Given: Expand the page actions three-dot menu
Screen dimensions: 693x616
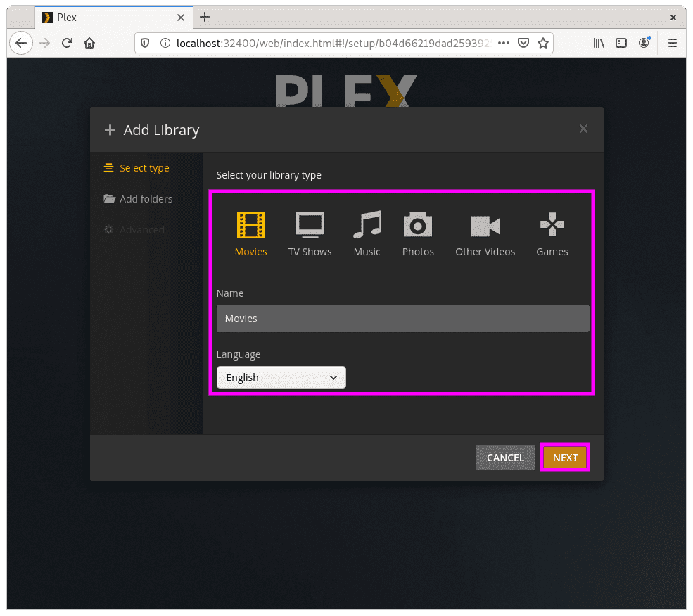Looking at the screenshot, I should [504, 43].
